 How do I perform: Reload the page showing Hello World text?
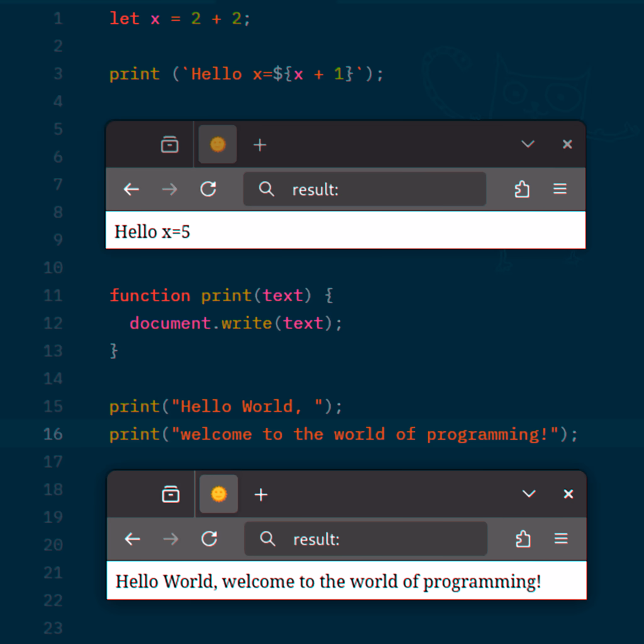209,539
